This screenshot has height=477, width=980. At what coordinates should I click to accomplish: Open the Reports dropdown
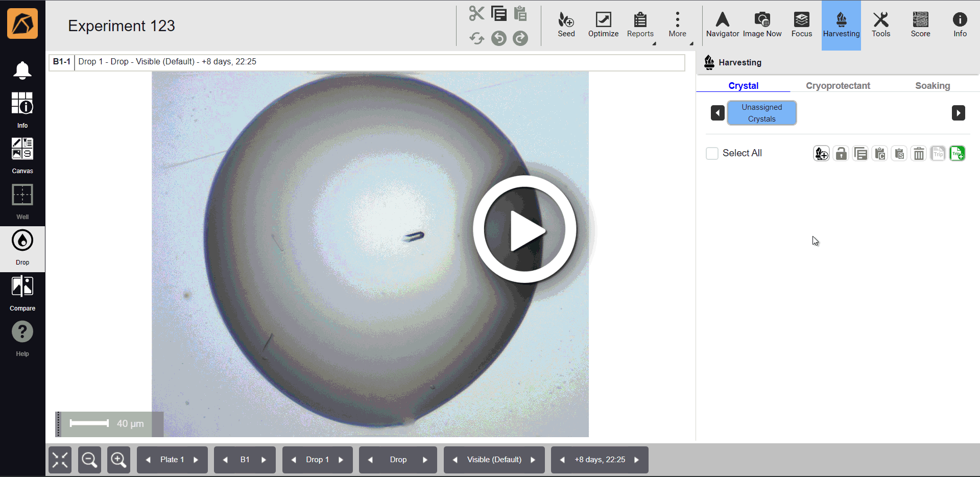(640, 25)
